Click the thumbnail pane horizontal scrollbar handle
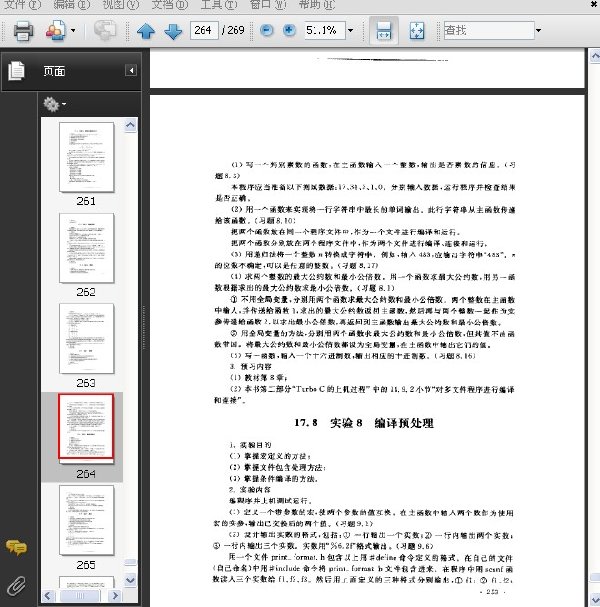This screenshot has width=600, height=607. 81,595
